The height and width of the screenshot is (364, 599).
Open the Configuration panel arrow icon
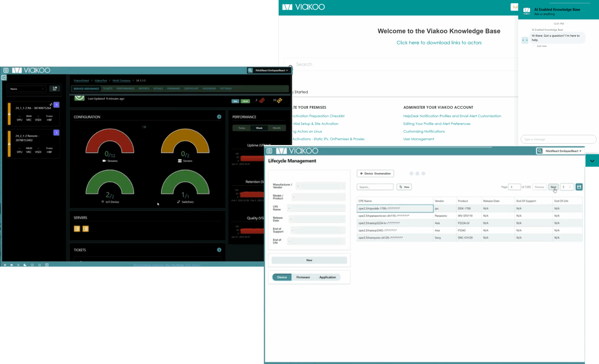click(x=219, y=117)
